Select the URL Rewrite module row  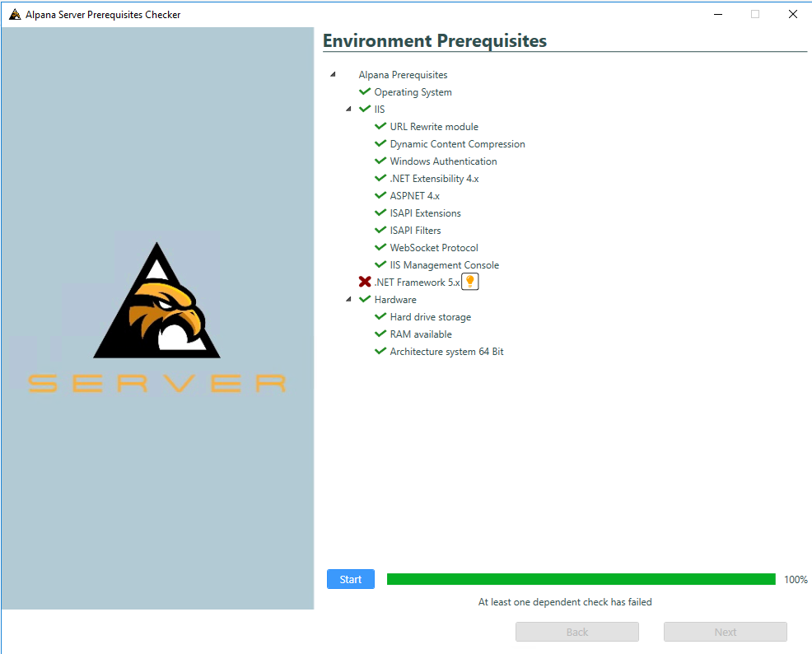434,127
